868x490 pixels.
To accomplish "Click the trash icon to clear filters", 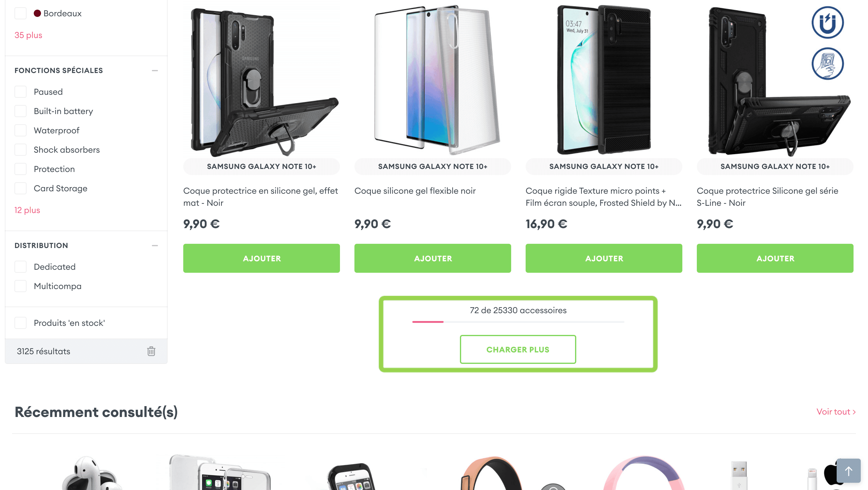I will click(x=151, y=351).
